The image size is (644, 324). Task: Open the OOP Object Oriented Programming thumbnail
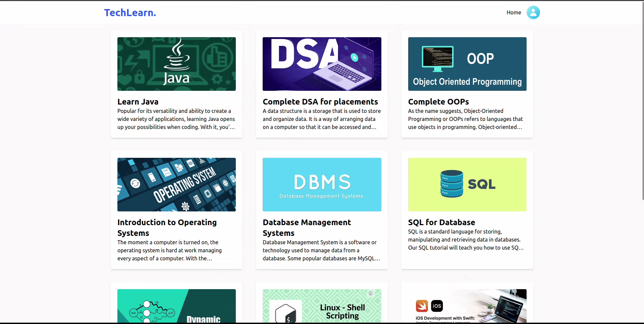pos(467,64)
